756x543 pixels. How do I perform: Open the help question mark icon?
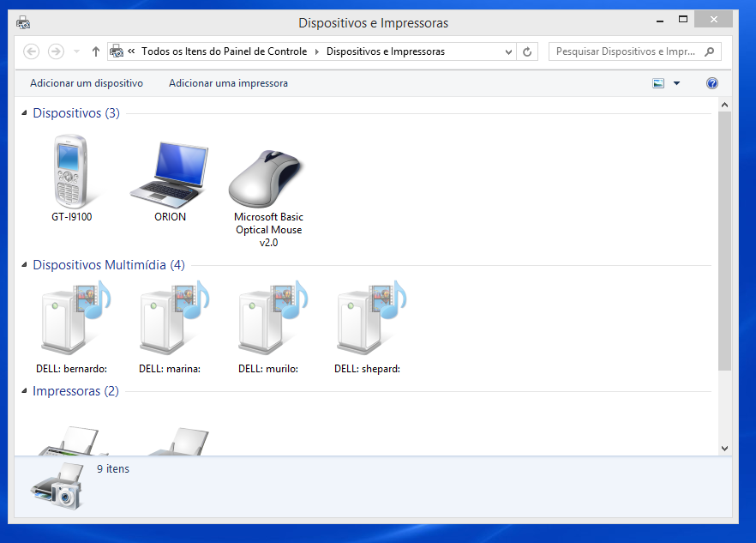pyautogui.click(x=711, y=83)
